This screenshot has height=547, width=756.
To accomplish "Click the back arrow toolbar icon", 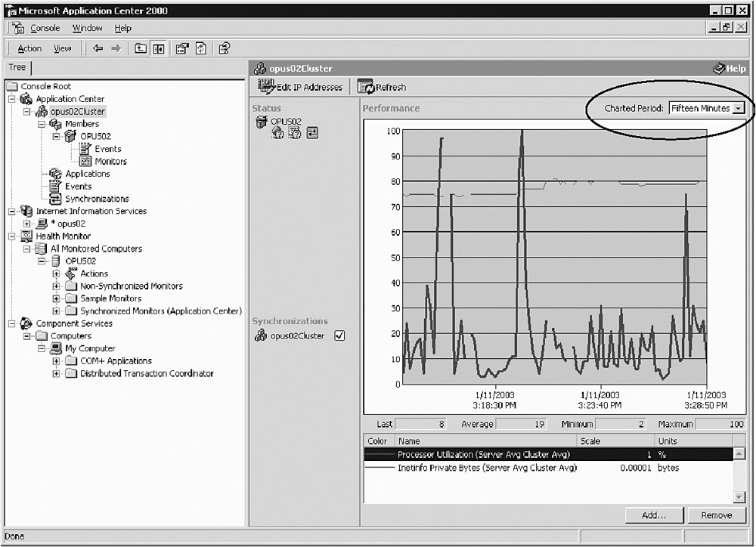I will tap(98, 48).
